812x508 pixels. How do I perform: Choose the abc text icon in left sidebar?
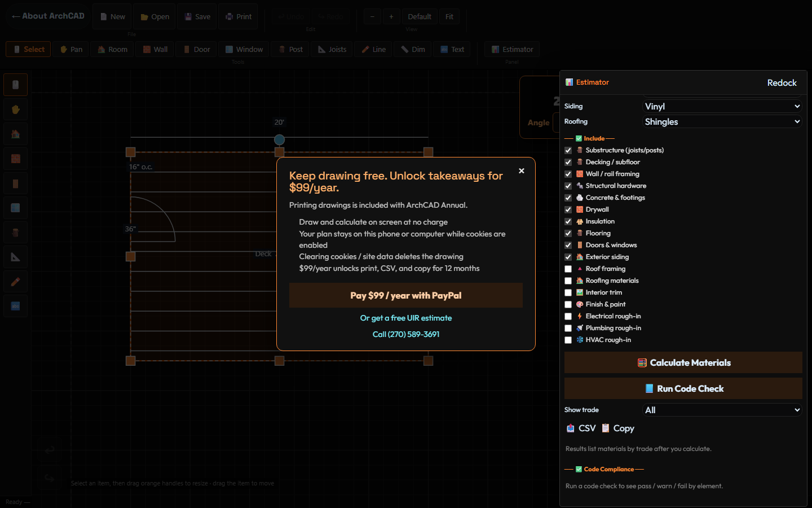pos(16,306)
